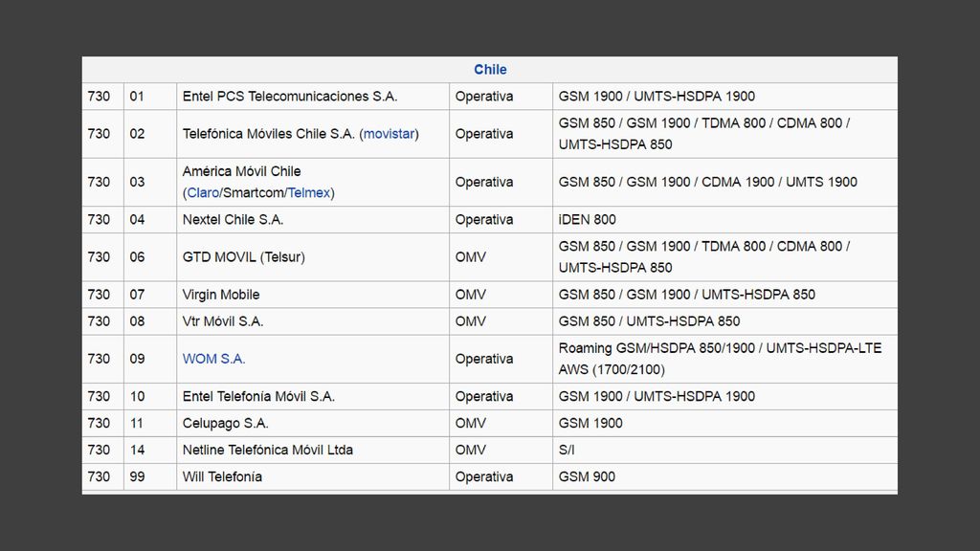
Task: Click the 'iDEN 800' cell
Action: click(x=725, y=219)
